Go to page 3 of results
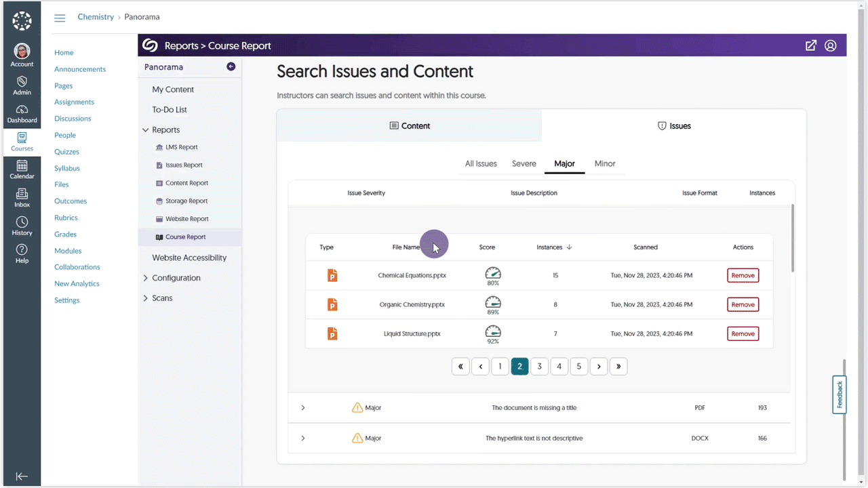The width and height of the screenshot is (868, 488). (539, 366)
